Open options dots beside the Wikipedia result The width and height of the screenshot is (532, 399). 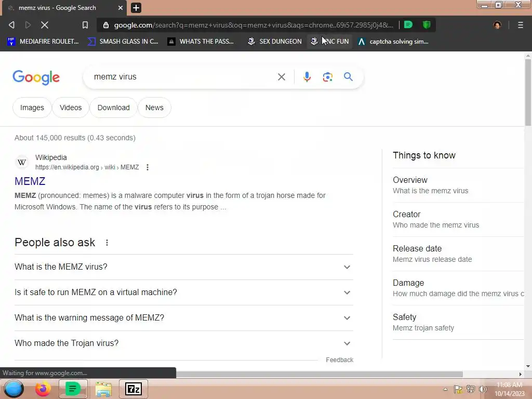pos(147,167)
